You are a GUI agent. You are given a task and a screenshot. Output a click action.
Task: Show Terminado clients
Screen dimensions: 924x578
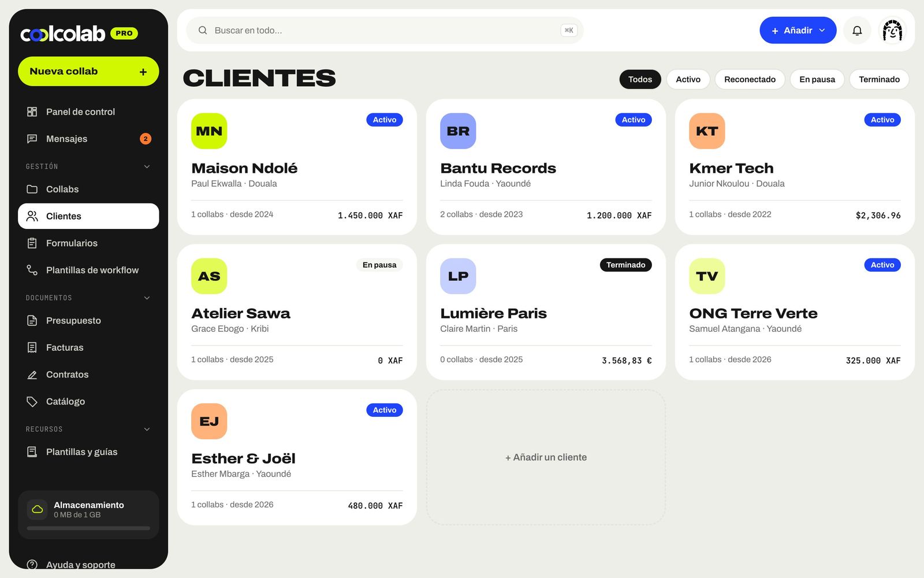(879, 79)
